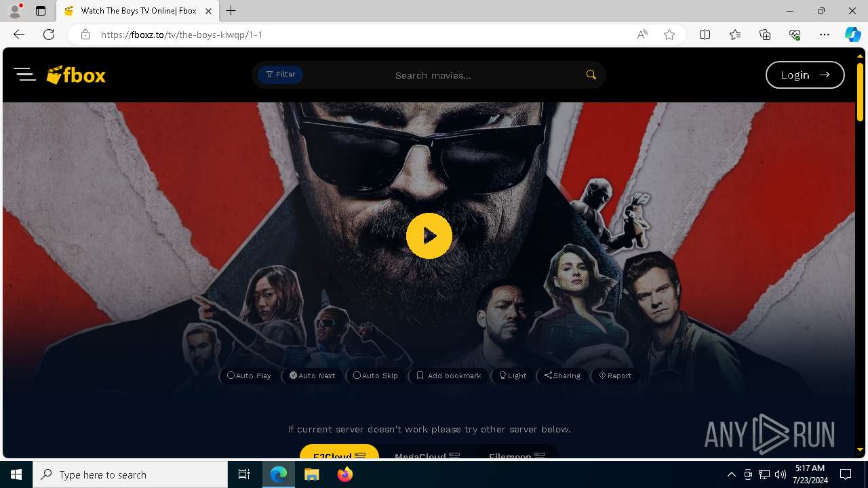Open browser Collections

765,35
